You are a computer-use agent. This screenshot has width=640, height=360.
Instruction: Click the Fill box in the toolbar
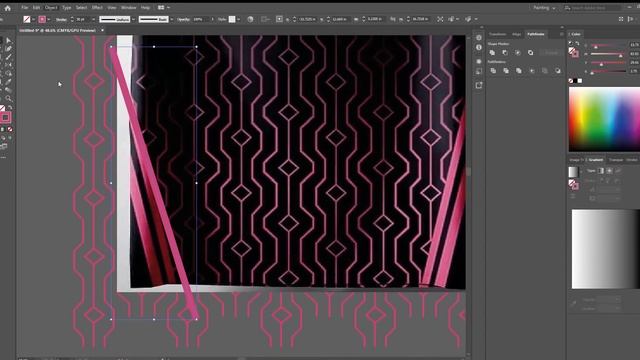[2, 108]
